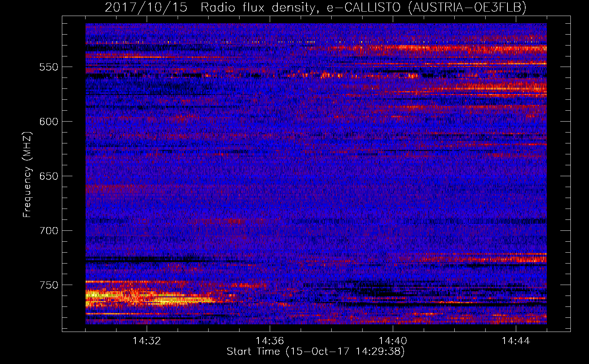Image resolution: width=589 pixels, height=364 pixels.
Task: Click the 14:40 time tick label
Action: point(393,341)
